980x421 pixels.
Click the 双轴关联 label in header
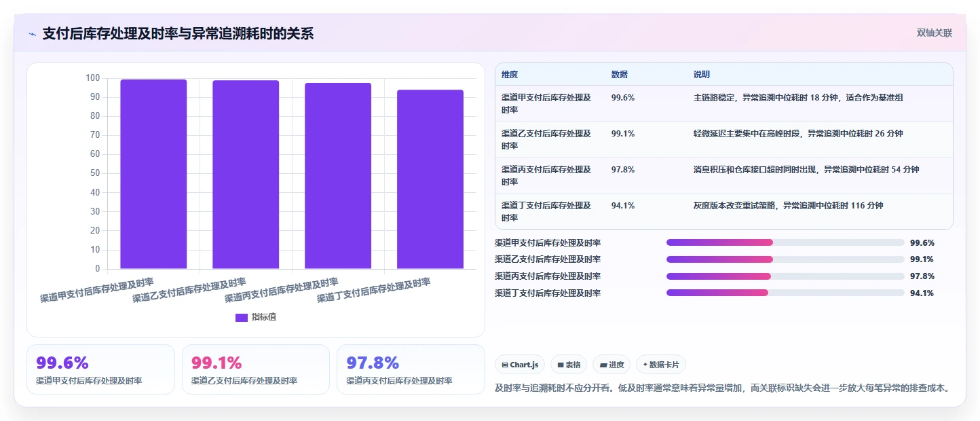point(935,33)
